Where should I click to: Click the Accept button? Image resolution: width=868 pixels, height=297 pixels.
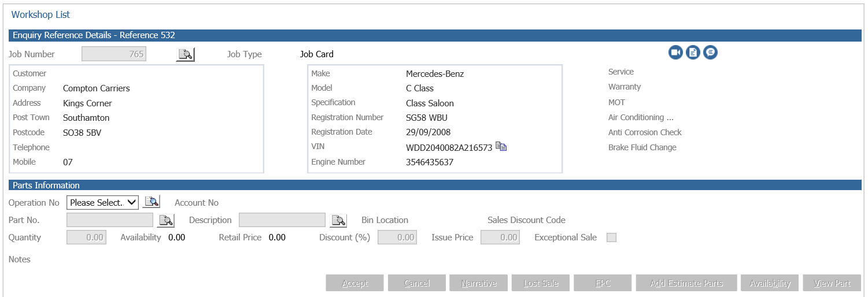pos(355,283)
